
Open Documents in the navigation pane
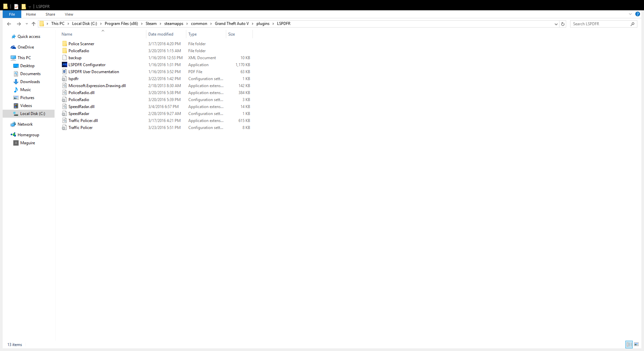pos(30,74)
